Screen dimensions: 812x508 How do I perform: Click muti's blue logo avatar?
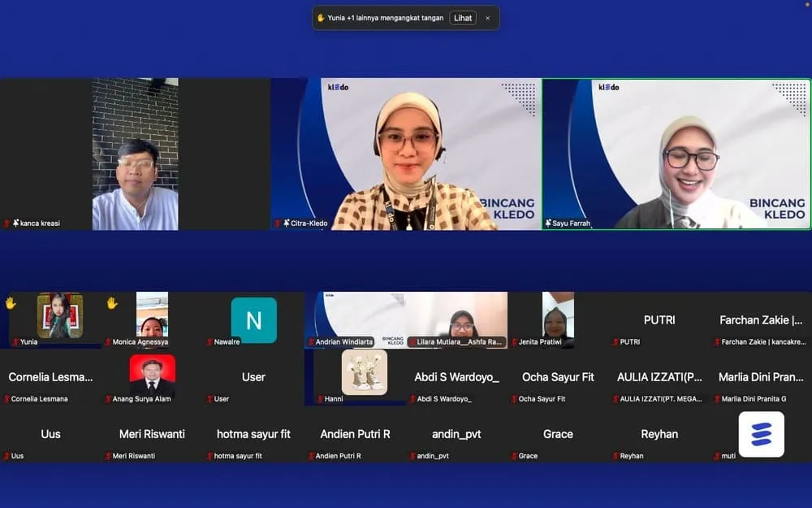pos(762,434)
